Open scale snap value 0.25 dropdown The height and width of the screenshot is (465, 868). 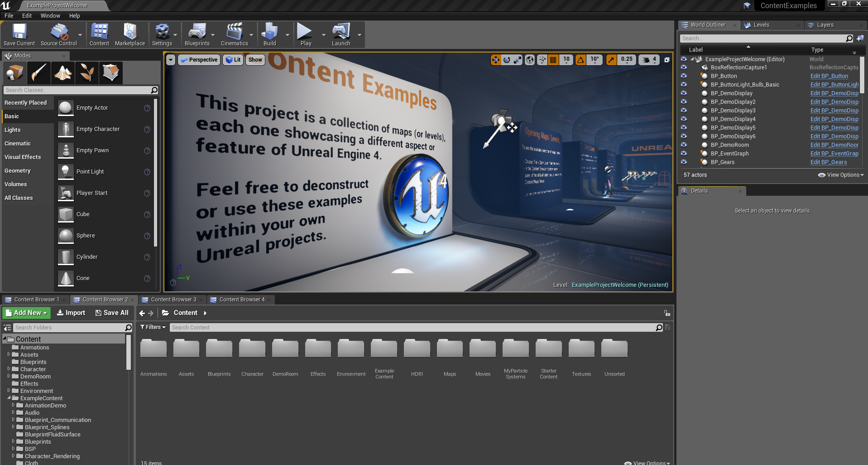click(627, 60)
